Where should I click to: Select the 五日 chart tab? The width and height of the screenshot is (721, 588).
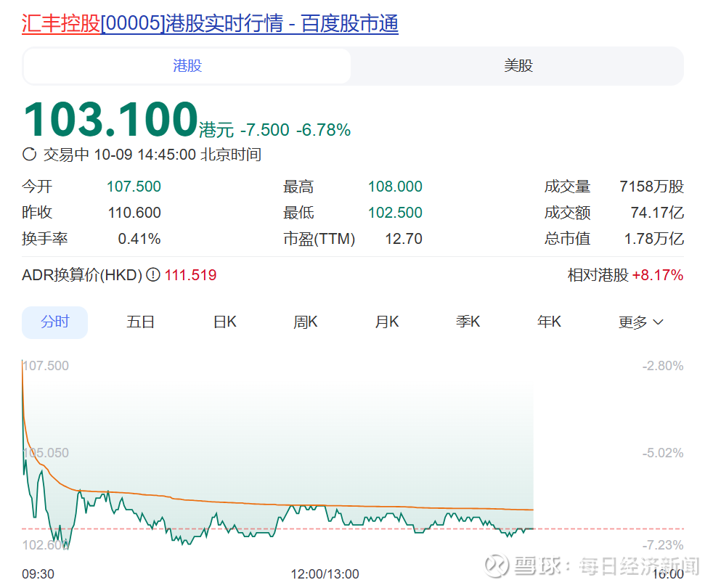click(140, 322)
